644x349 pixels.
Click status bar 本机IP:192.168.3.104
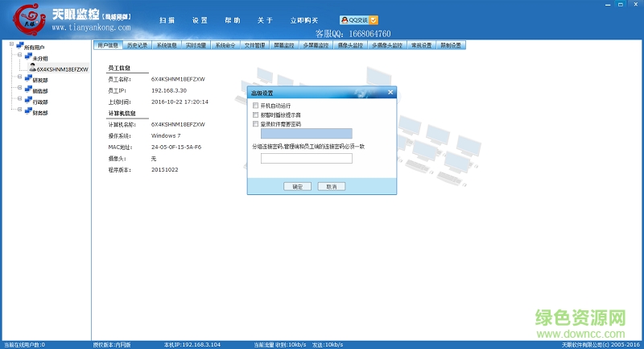(x=192, y=345)
